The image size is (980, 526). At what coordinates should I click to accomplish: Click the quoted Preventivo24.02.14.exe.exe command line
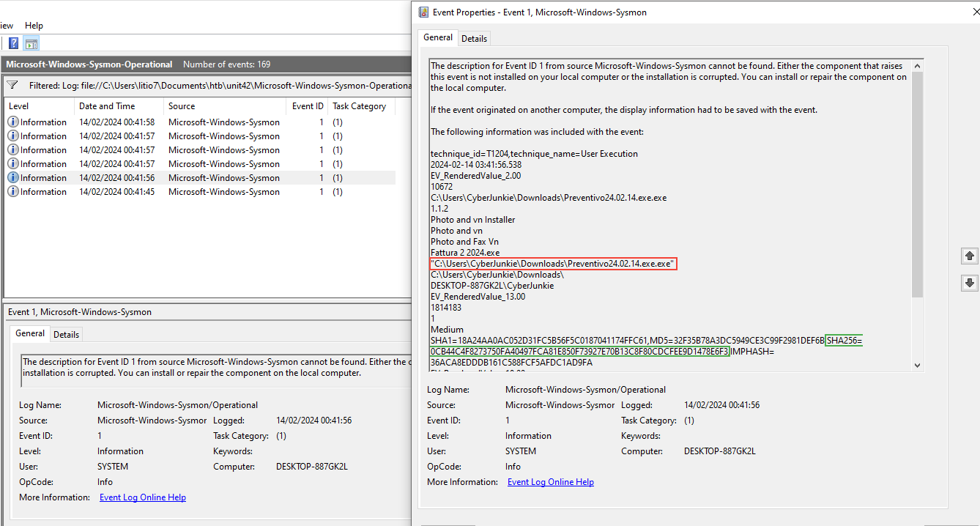tap(553, 264)
